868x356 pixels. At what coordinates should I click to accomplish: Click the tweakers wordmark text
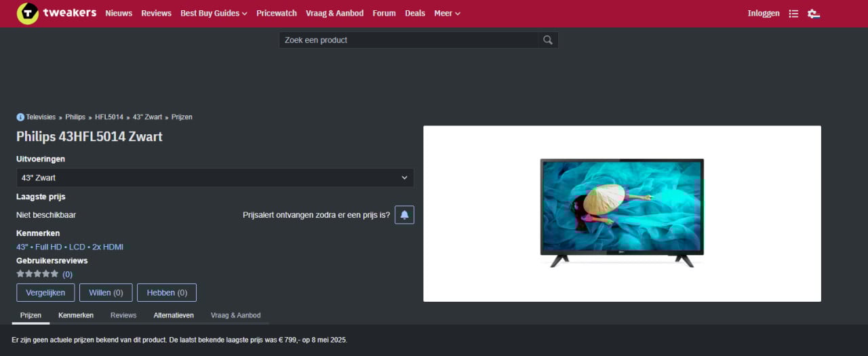coord(69,13)
